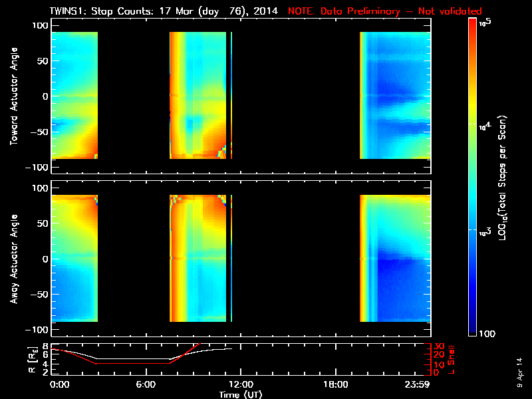Click the 23:59 time tick label
Viewport: 532px width, 399px height.
pos(420,384)
